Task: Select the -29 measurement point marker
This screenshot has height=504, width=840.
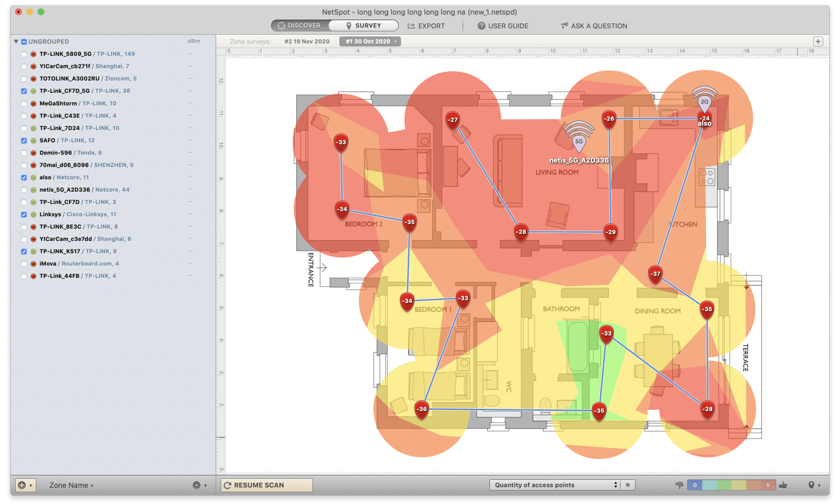Action: (x=610, y=232)
